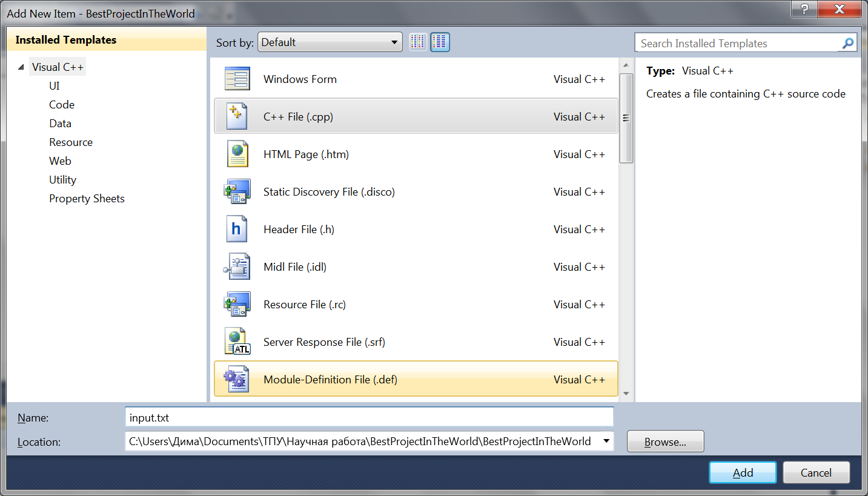This screenshot has height=496, width=868.
Task: Select the Web category
Action: pyautogui.click(x=61, y=161)
